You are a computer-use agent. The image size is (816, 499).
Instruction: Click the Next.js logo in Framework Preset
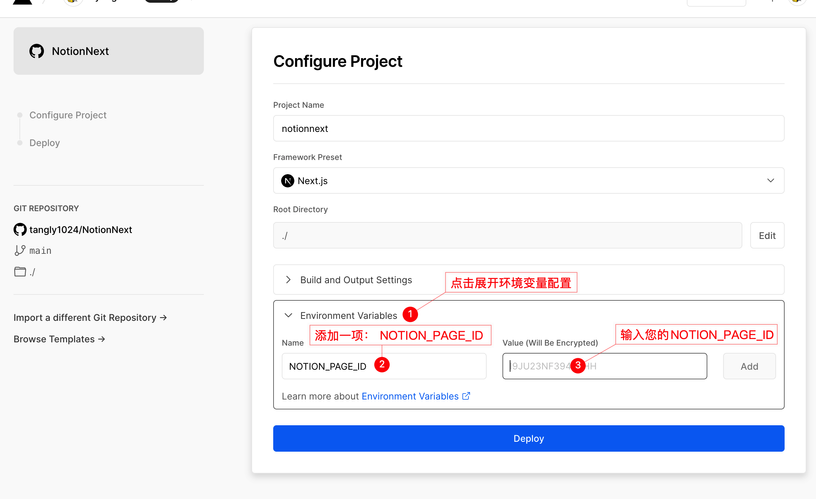coord(288,181)
